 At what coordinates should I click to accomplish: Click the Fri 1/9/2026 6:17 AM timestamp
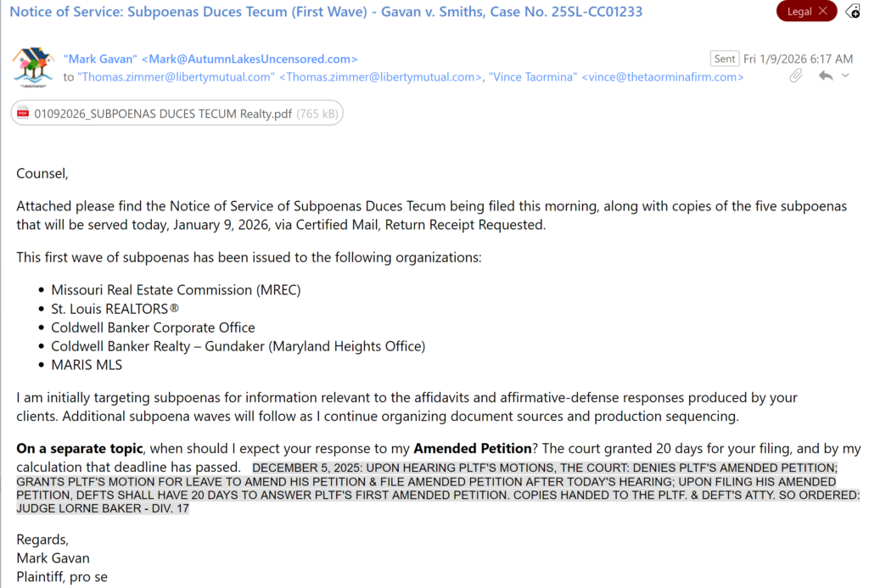click(x=798, y=59)
